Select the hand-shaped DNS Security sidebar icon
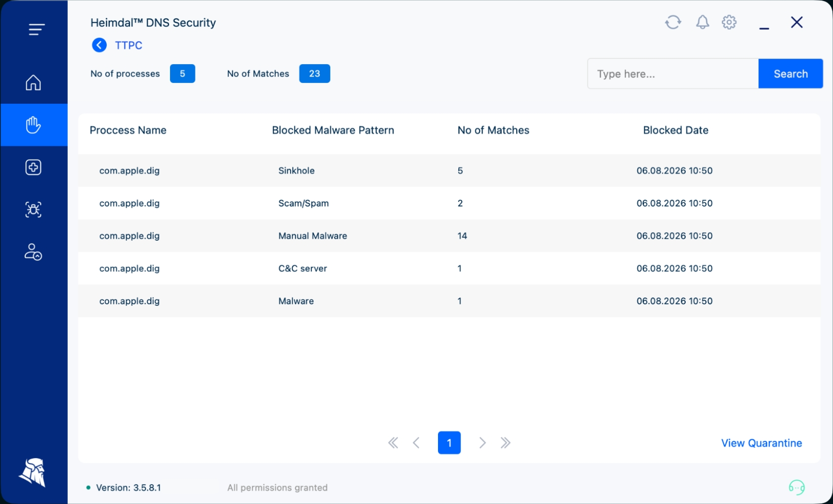The image size is (833, 504). point(33,125)
